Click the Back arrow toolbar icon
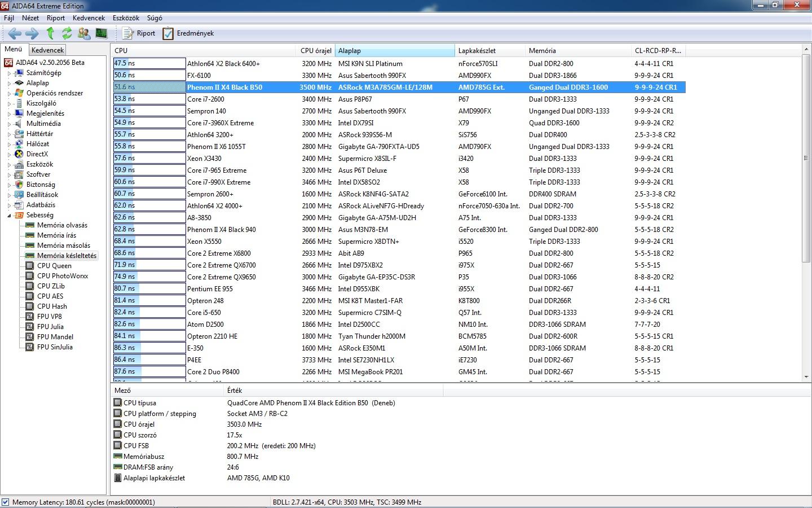This screenshot has height=508, width=812. click(x=15, y=33)
